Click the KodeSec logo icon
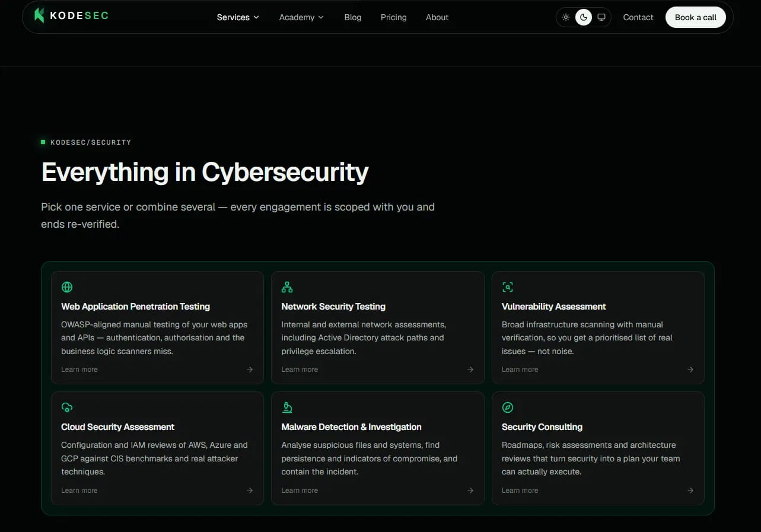This screenshot has height=532, width=761. point(39,15)
